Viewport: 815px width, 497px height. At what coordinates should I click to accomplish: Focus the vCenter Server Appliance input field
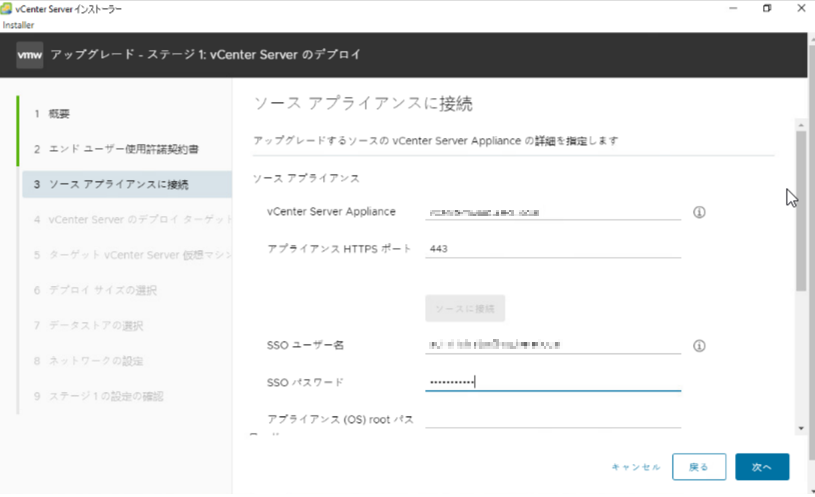tap(553, 212)
